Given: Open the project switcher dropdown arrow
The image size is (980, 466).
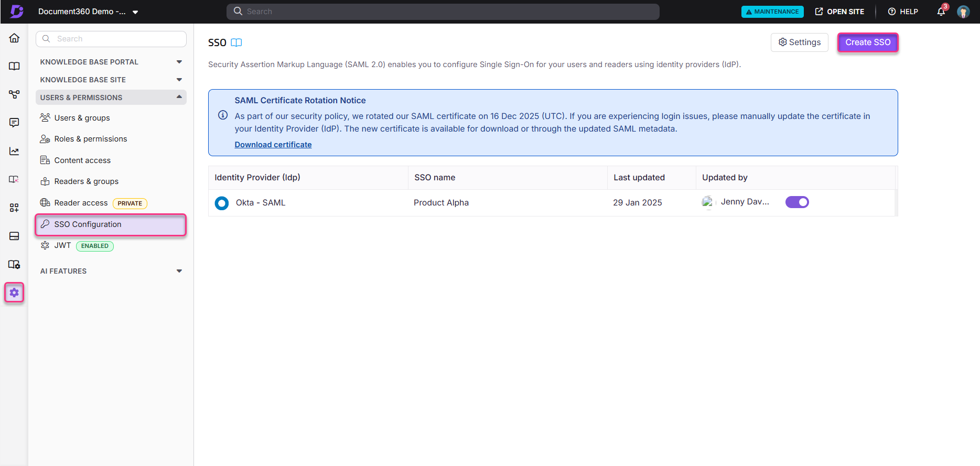Looking at the screenshot, I should click(135, 12).
